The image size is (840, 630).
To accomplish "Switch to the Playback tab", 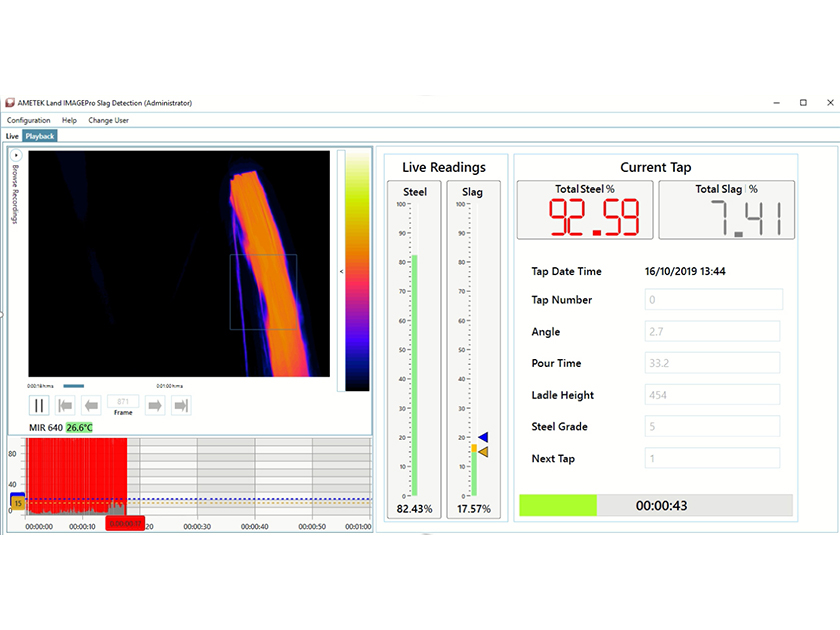I will [x=41, y=135].
